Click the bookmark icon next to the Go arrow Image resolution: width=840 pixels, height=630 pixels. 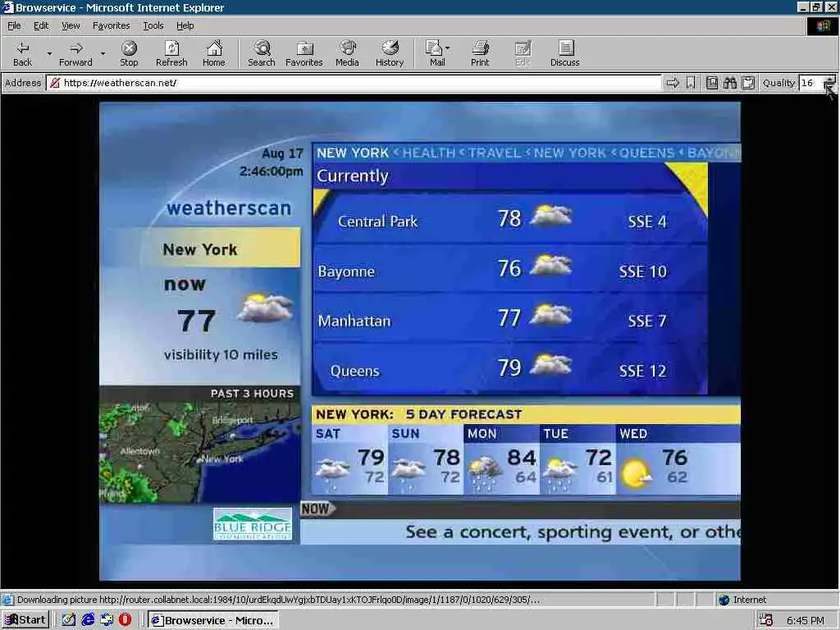691,83
